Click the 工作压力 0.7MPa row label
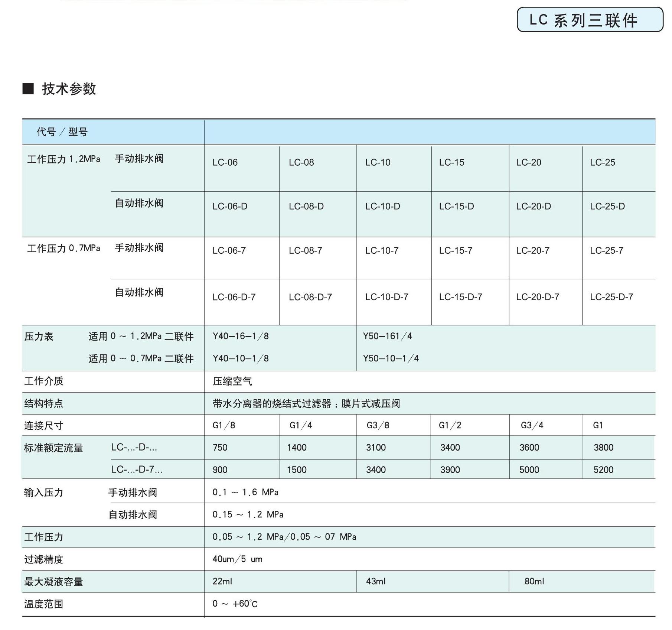Screen dimensions: 672x630 pyautogui.click(x=63, y=248)
